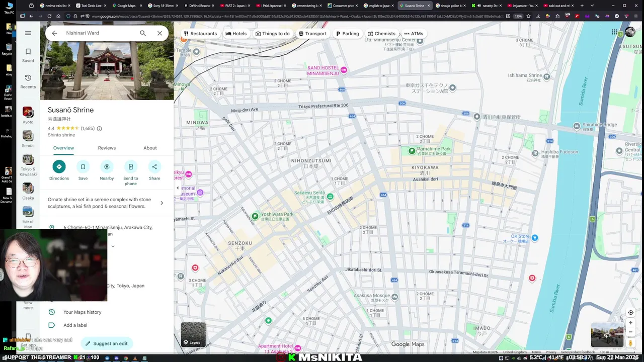
Task: Select the Shirahige Bridge marker
Action: click(577, 126)
